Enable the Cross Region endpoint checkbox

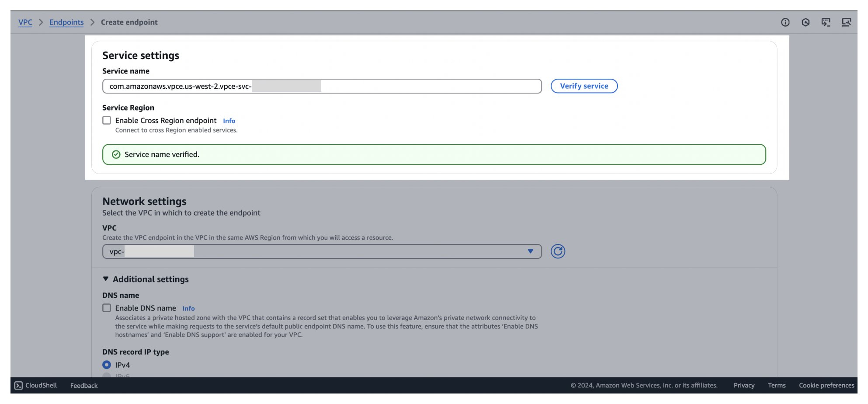106,120
